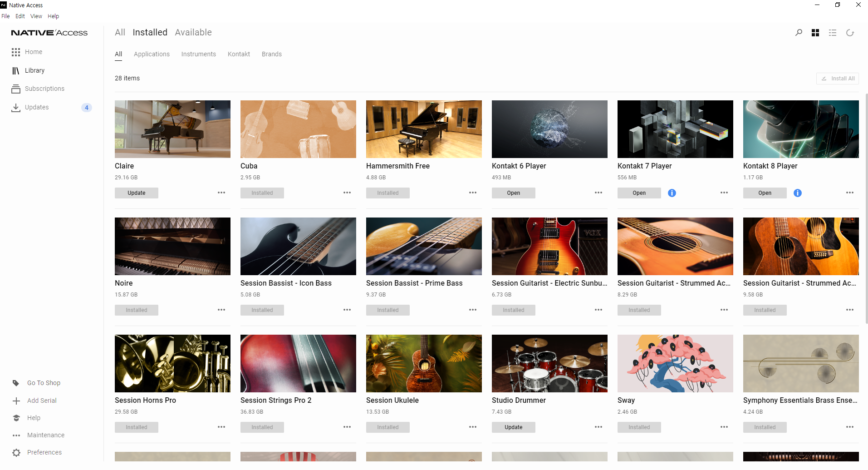Click the Add Serial plus icon

[x=16, y=401]
